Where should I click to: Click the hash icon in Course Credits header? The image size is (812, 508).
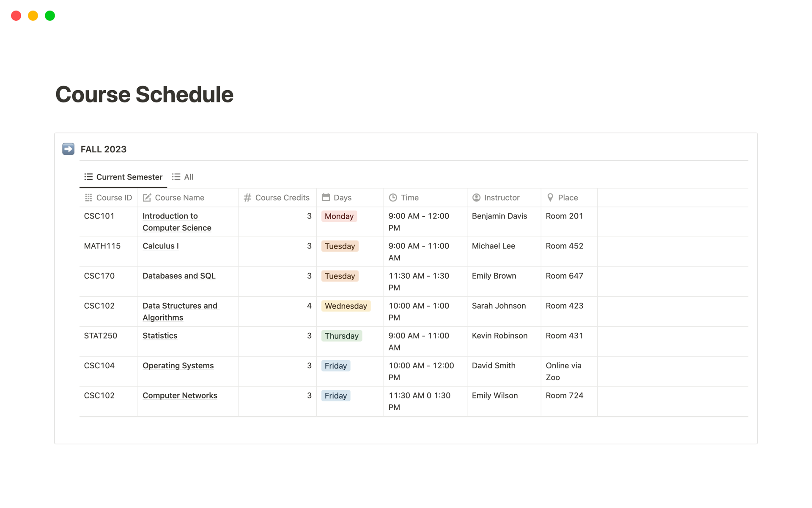[x=247, y=198]
